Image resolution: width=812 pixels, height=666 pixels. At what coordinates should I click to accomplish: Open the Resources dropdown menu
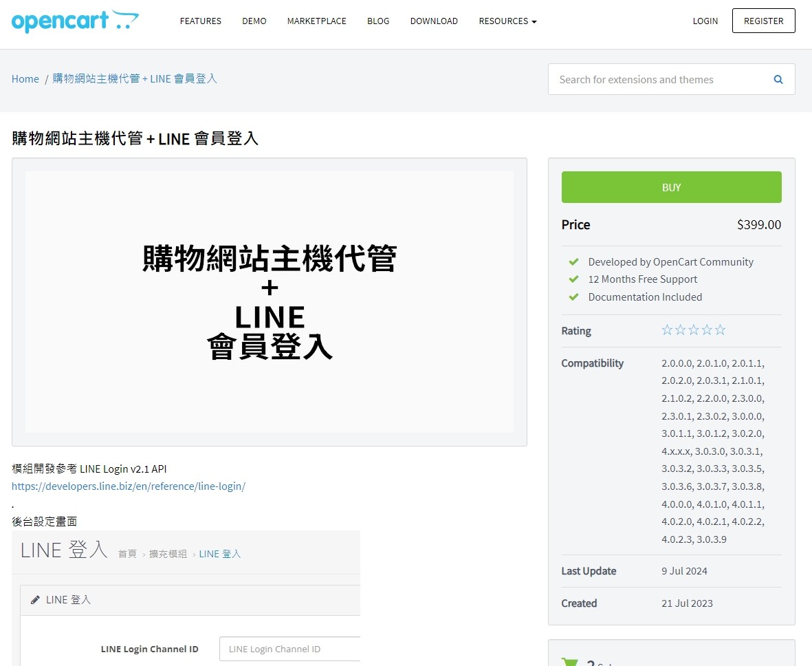[x=507, y=21]
